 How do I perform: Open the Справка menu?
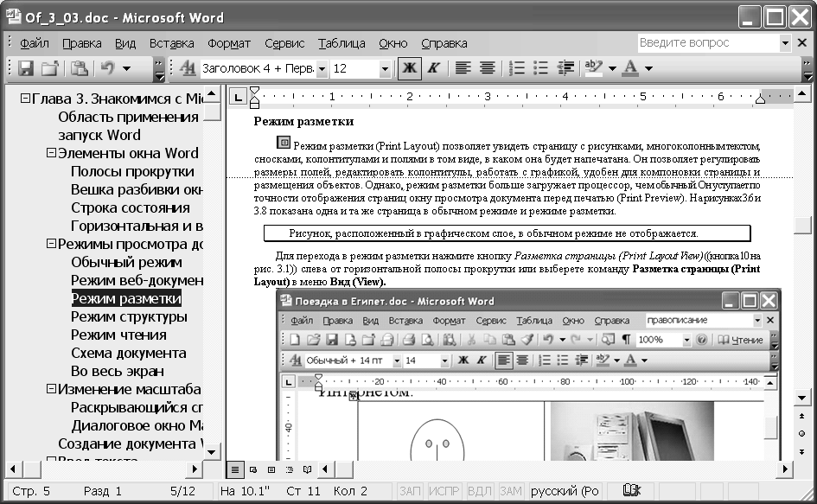pos(444,43)
